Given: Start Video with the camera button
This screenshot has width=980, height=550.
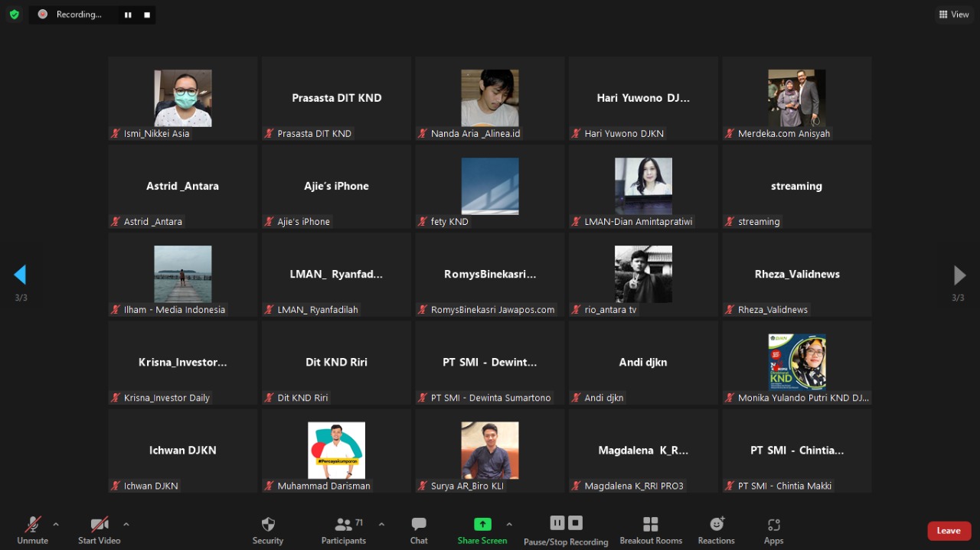Looking at the screenshot, I should [x=100, y=529].
